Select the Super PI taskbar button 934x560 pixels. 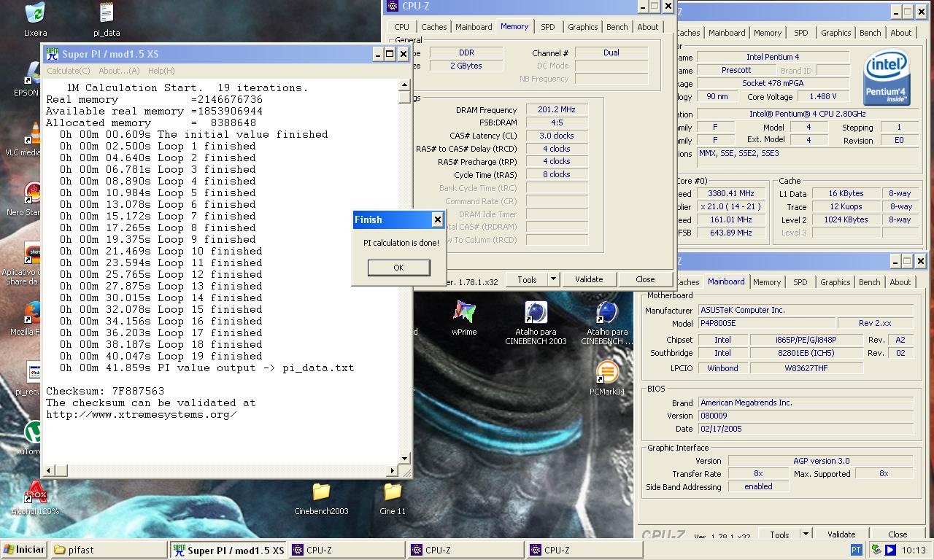click(229, 550)
